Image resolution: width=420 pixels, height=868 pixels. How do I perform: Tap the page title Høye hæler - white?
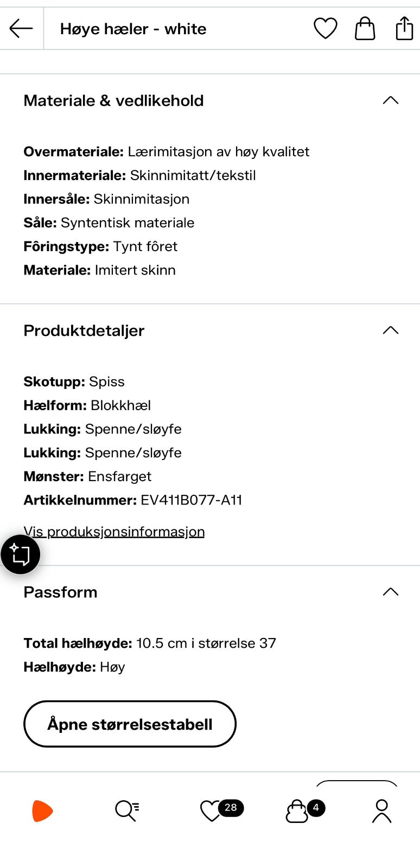coord(133,29)
